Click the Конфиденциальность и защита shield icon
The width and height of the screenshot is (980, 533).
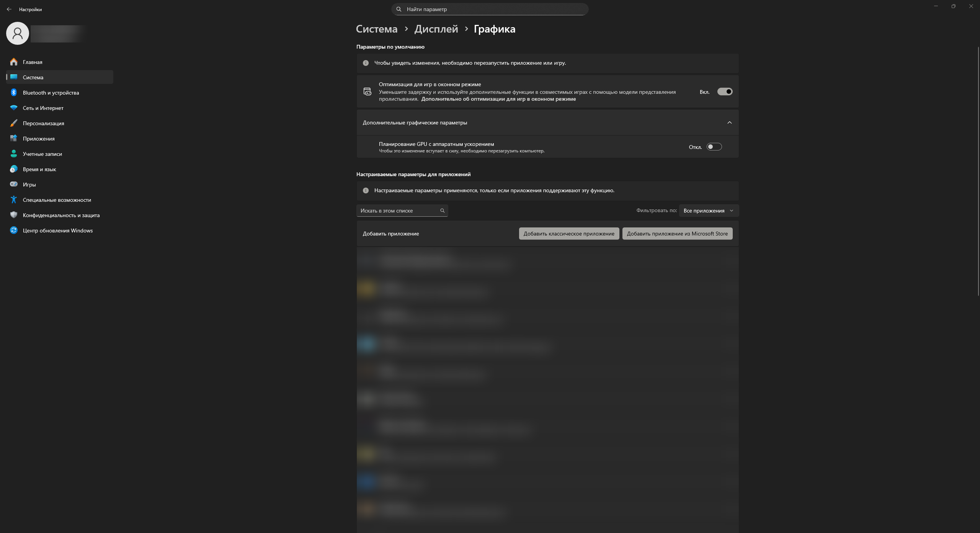14,215
